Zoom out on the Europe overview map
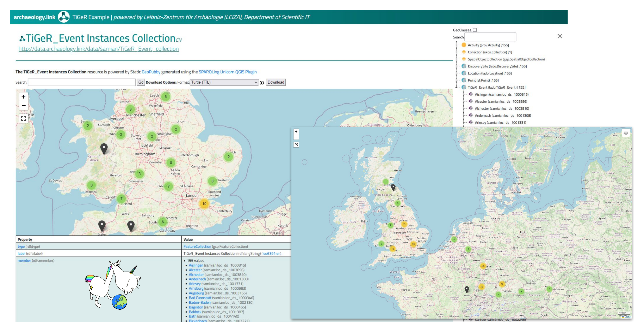This screenshot has height=332, width=644. click(x=296, y=137)
